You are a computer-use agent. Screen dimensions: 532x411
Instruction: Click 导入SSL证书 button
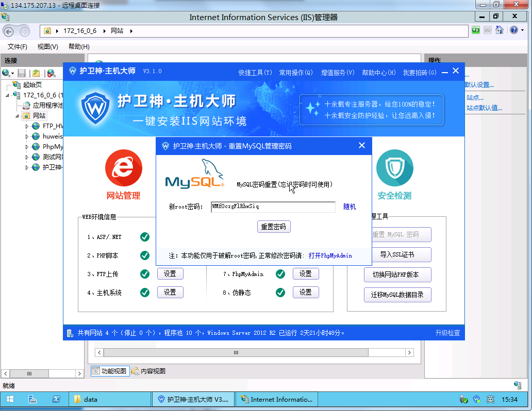pos(397,254)
